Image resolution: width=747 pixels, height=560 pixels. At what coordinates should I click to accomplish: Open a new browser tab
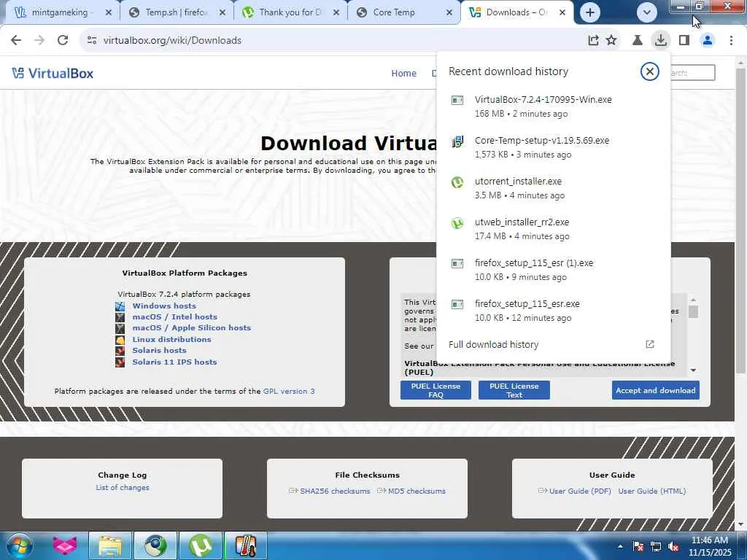coord(589,12)
